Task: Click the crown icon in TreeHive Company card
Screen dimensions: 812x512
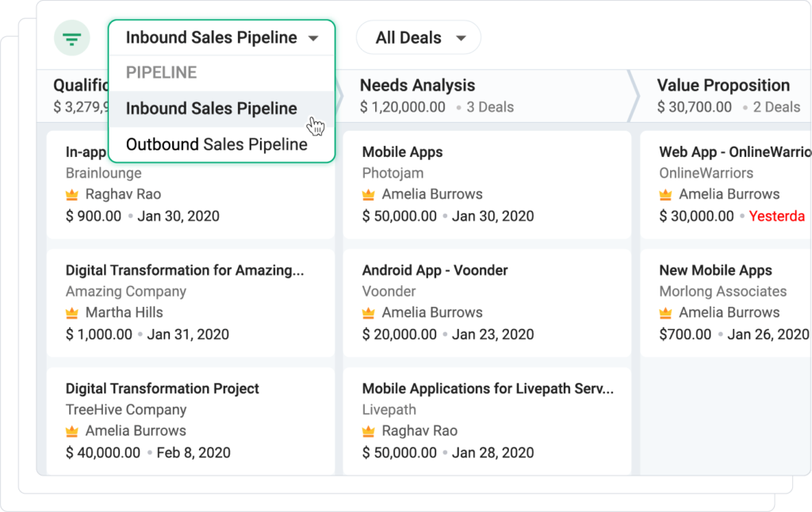Action: pos(72,430)
